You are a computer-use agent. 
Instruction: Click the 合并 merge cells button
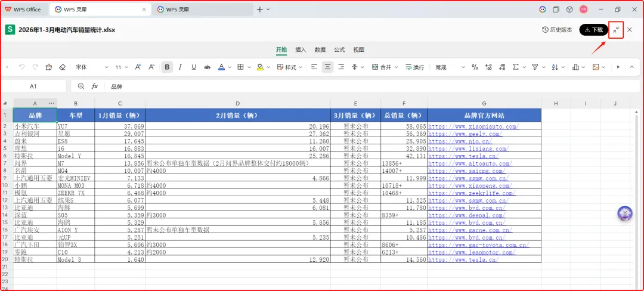coord(382,67)
